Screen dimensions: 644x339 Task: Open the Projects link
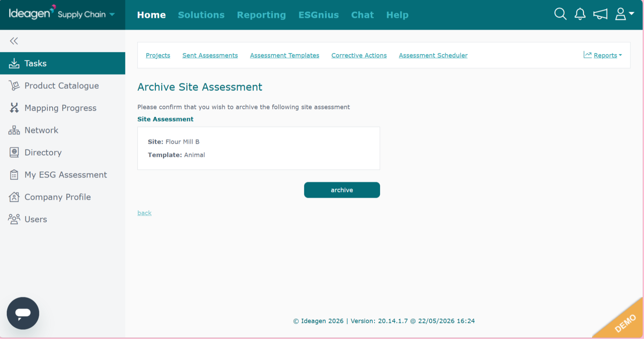pos(158,55)
